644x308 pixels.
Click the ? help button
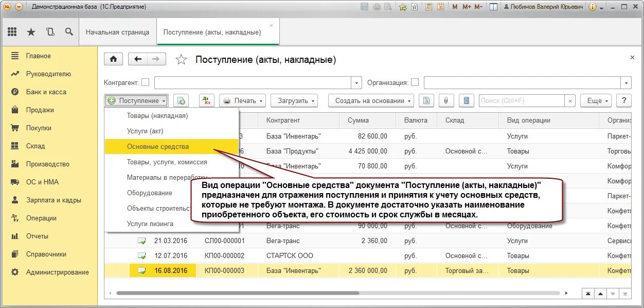point(624,101)
